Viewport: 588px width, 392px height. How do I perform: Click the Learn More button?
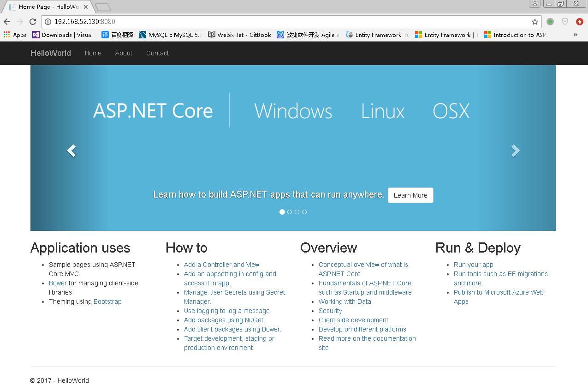click(x=410, y=195)
